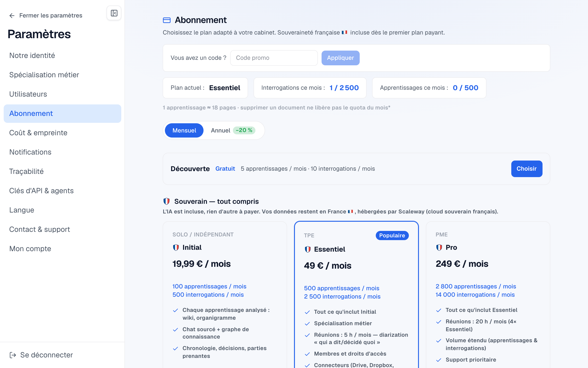The height and width of the screenshot is (368, 588).
Task: Click the logout icon next to Se déconnecter
Action: (13, 355)
